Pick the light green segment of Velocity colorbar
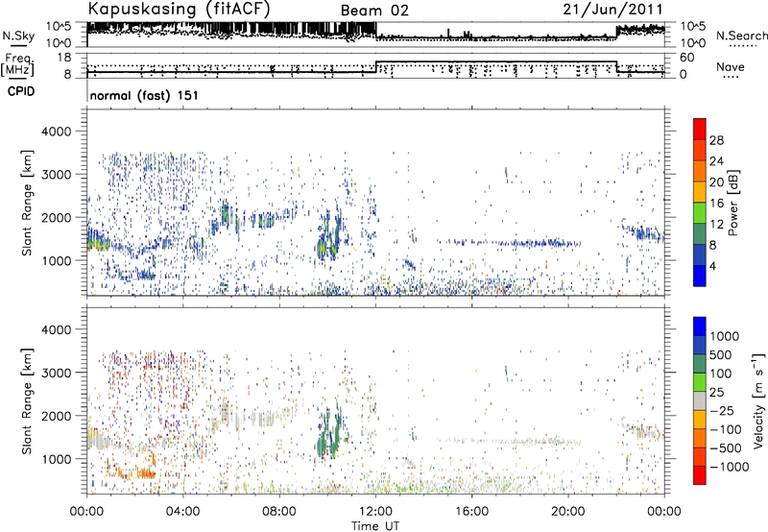This screenshot has width=768, height=532. pos(700,382)
